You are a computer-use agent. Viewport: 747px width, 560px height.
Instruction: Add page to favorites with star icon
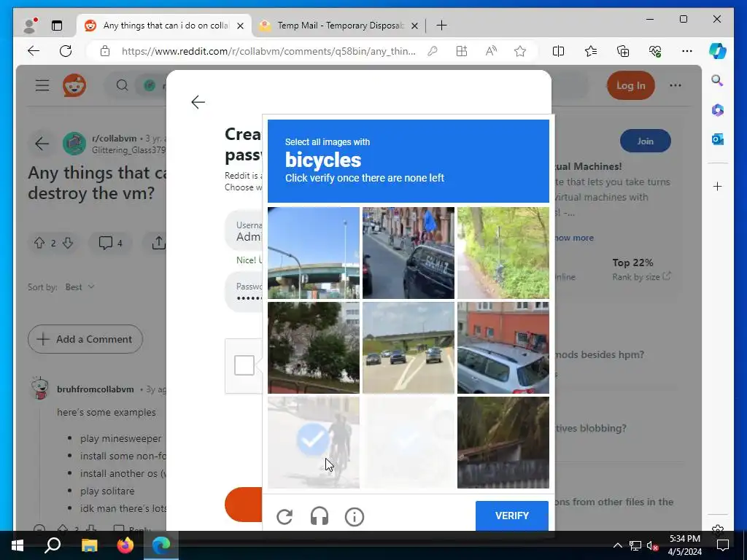[x=520, y=51]
